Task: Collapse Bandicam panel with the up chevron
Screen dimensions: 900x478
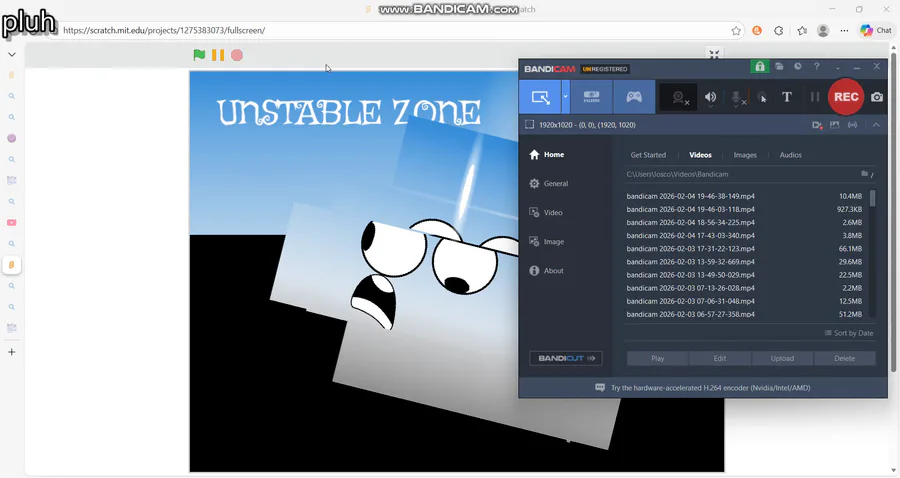Action: click(x=876, y=125)
